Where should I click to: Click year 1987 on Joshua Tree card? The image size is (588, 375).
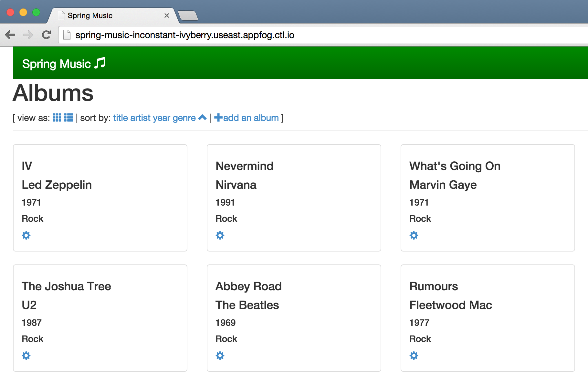(x=32, y=323)
